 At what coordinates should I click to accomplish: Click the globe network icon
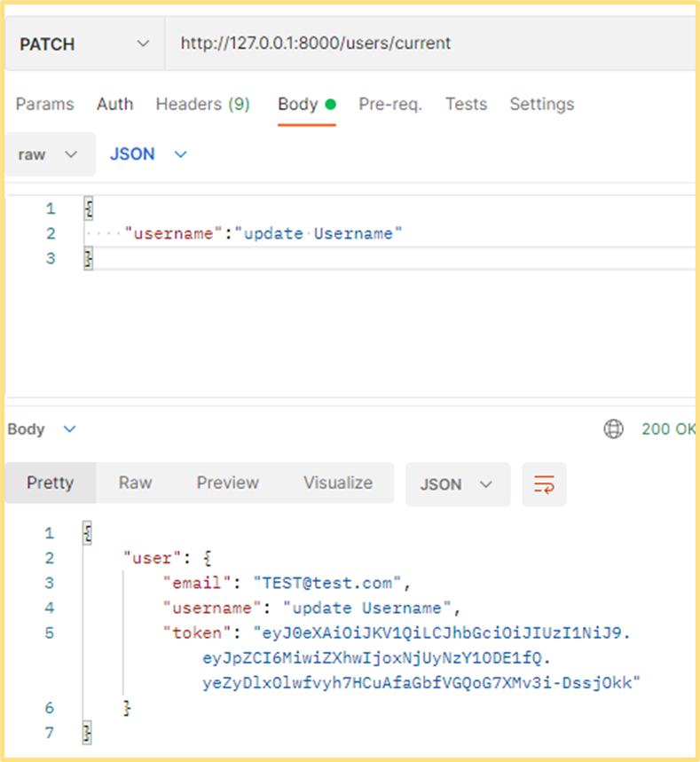point(613,429)
